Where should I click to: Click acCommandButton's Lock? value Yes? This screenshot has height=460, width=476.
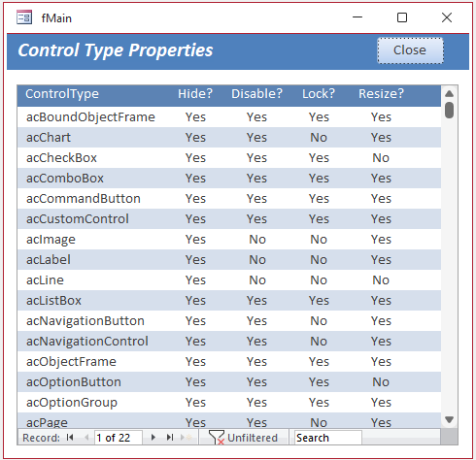319,199
